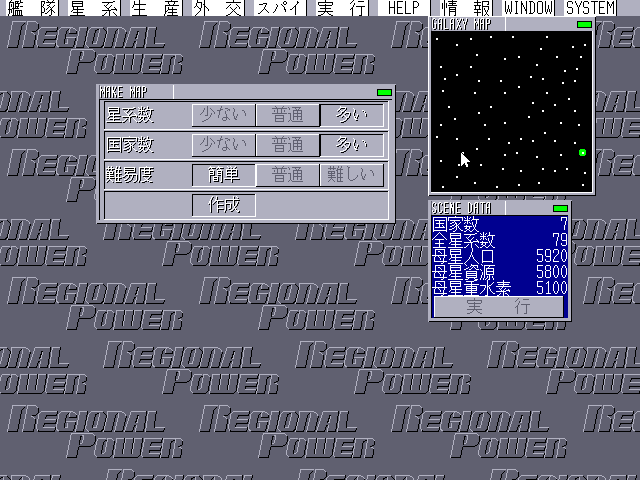Viewport: 640px width, 480px height.
Task: Click the 星系数 label in MAKE MAP
Action: pyautogui.click(x=130, y=115)
